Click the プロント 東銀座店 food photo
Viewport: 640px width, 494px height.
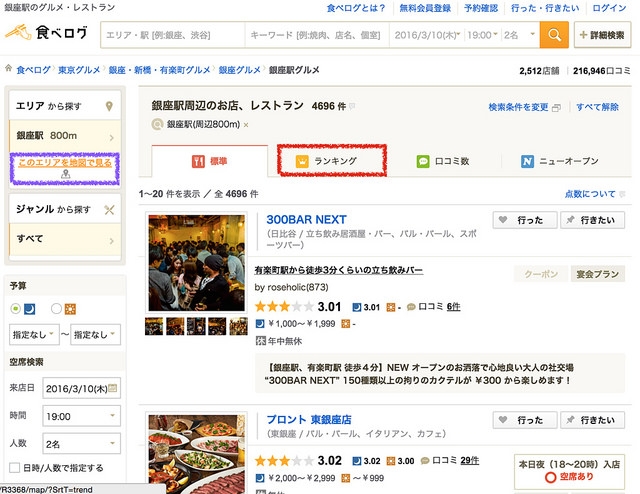tap(196, 453)
